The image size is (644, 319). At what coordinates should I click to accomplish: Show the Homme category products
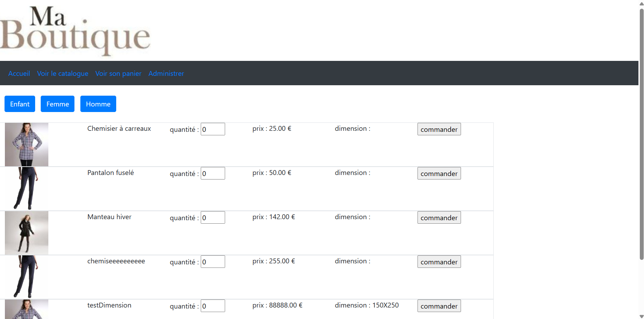98,104
